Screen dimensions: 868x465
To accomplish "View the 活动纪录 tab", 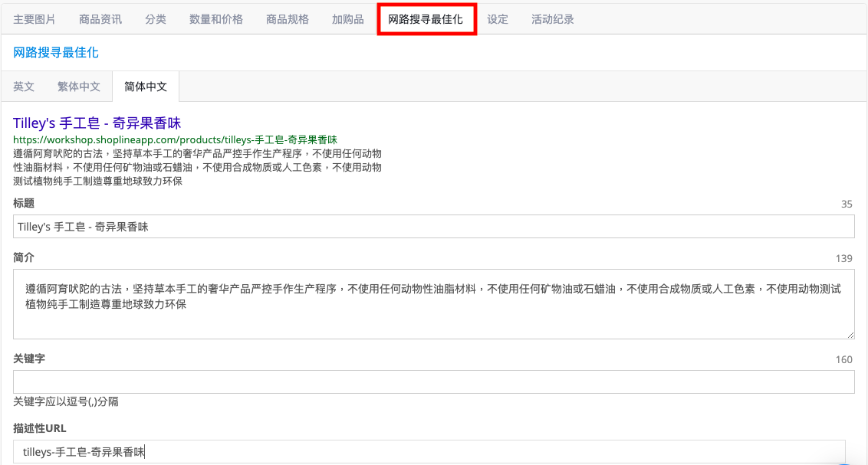I will (552, 18).
